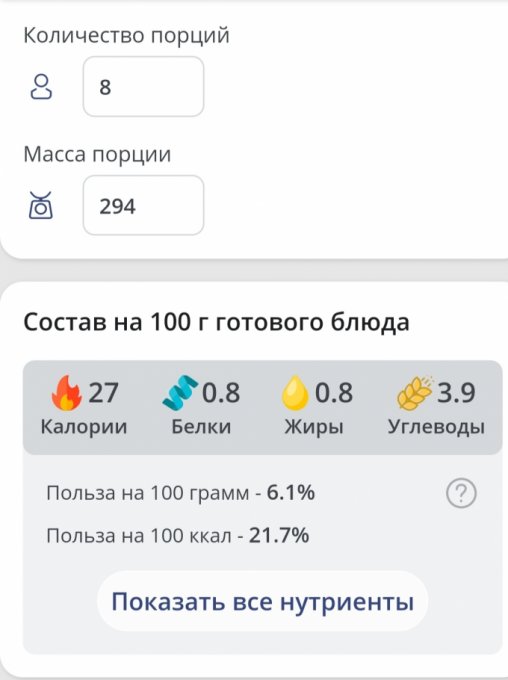The width and height of the screenshot is (508, 680).
Task: Click the Состав на 100 г готового блюда heading
Action: 216,322
